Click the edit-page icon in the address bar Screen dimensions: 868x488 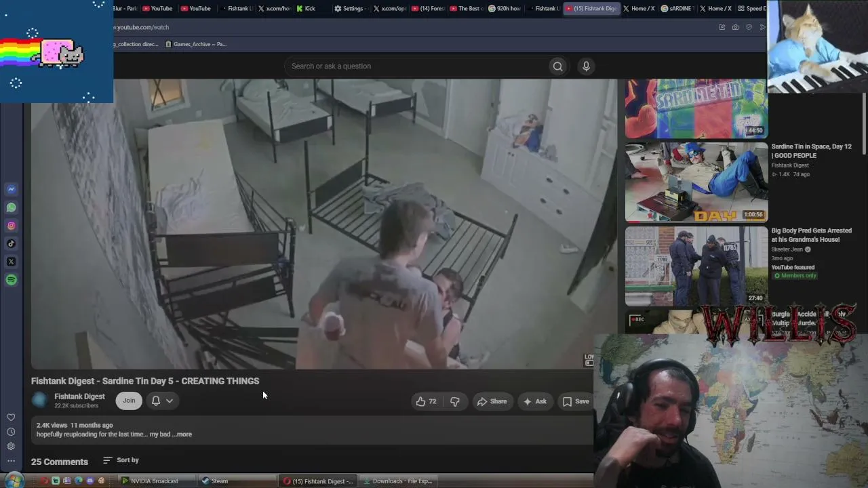(x=722, y=27)
